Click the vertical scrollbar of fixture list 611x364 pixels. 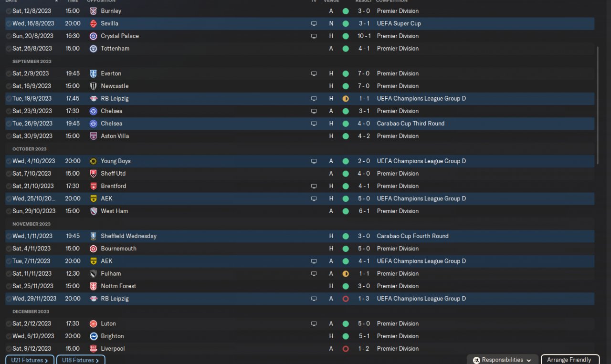coord(598,105)
